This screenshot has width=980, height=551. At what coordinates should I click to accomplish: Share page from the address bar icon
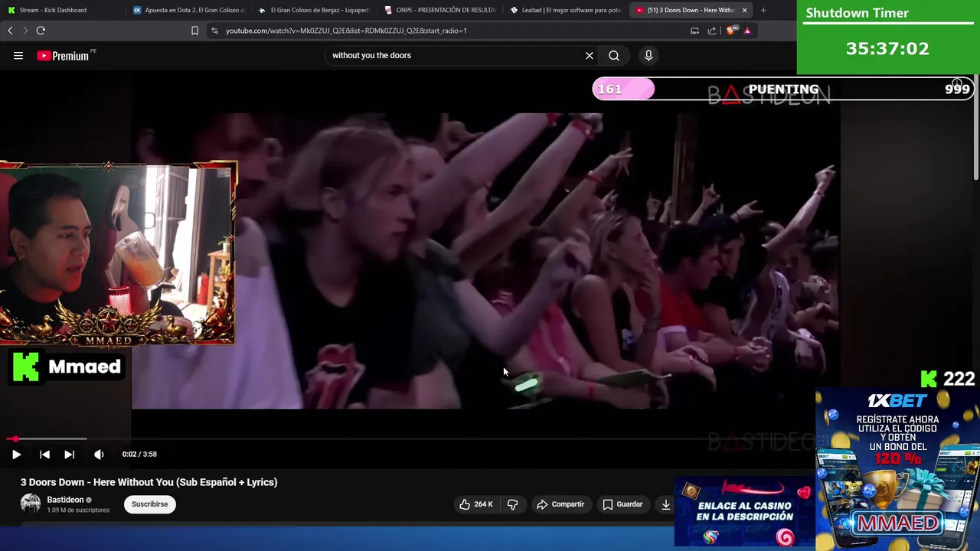pyautogui.click(x=712, y=31)
